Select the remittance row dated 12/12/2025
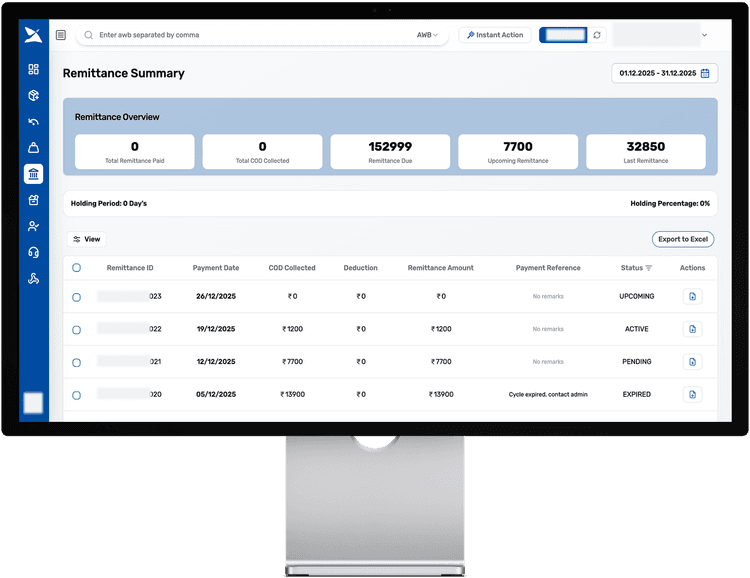750x578 pixels. click(76, 362)
